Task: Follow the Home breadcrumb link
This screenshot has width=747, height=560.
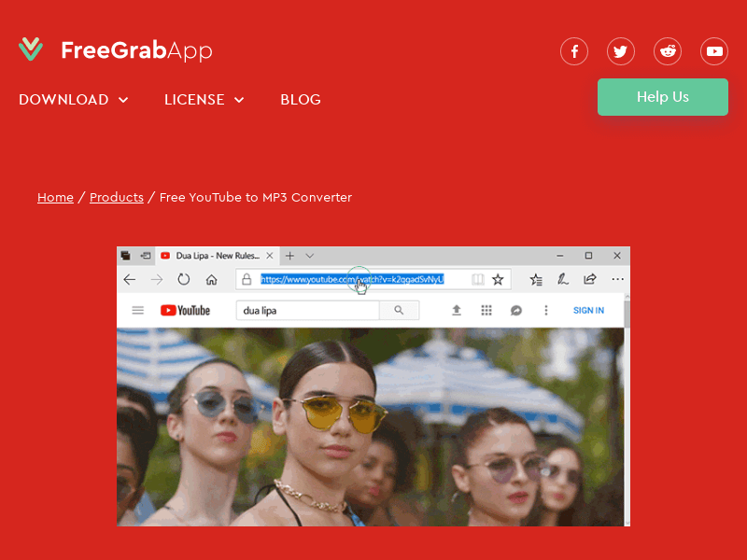Action: tap(55, 197)
